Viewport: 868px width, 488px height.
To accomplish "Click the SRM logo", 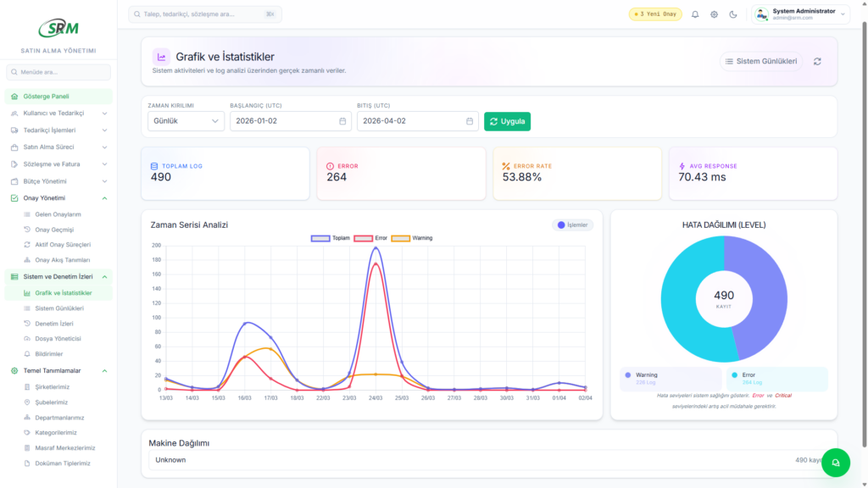I will click(58, 28).
